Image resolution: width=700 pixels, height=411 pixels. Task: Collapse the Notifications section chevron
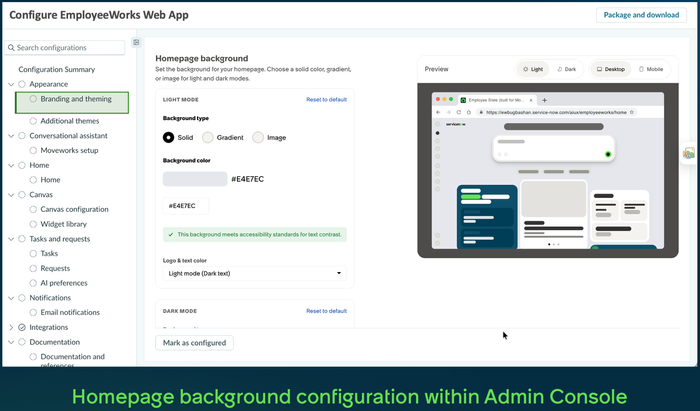click(x=11, y=298)
